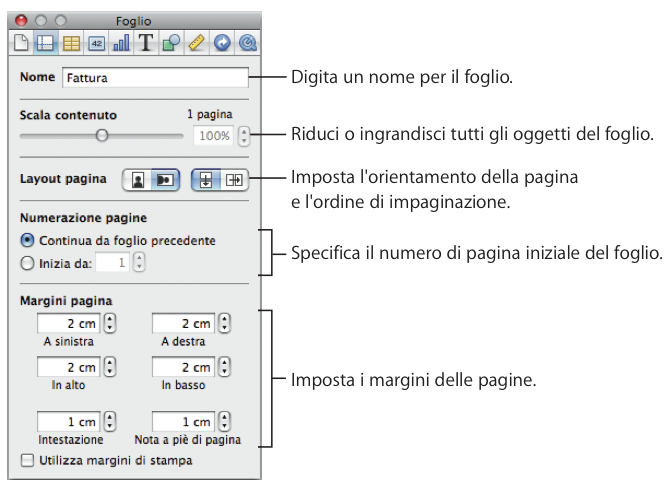
Task: Click the Nome field containing 'Fattura'
Action: point(154,77)
